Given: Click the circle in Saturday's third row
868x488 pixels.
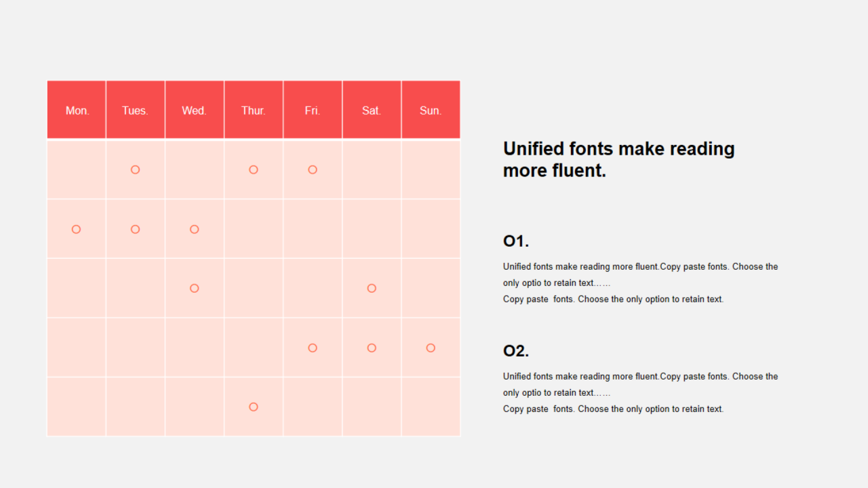Looking at the screenshot, I should 372,288.
